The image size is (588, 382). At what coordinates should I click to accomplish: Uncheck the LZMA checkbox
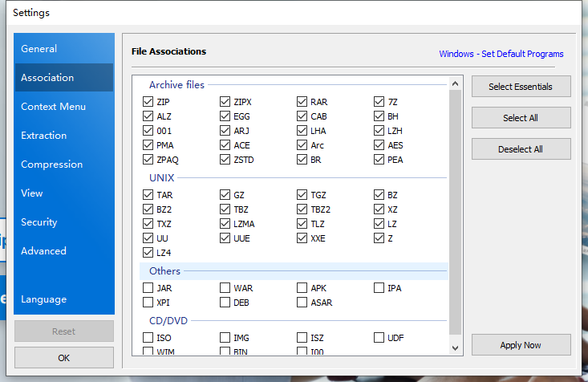[225, 224]
